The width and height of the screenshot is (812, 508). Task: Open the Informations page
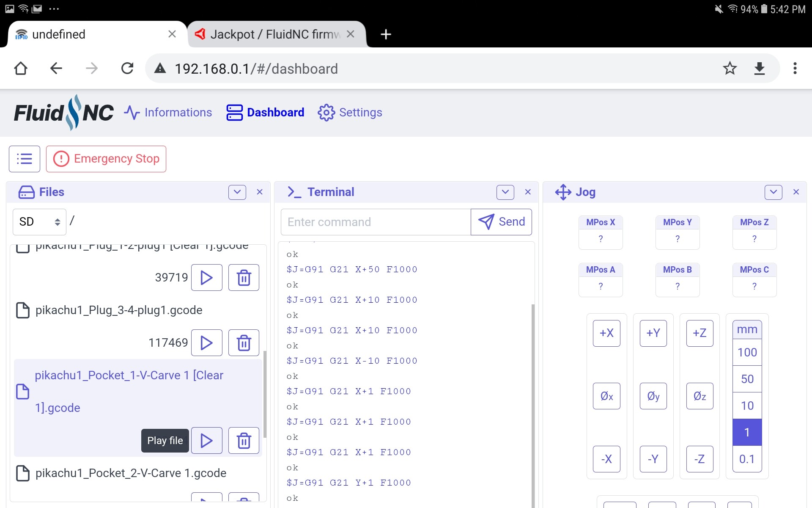tap(168, 113)
